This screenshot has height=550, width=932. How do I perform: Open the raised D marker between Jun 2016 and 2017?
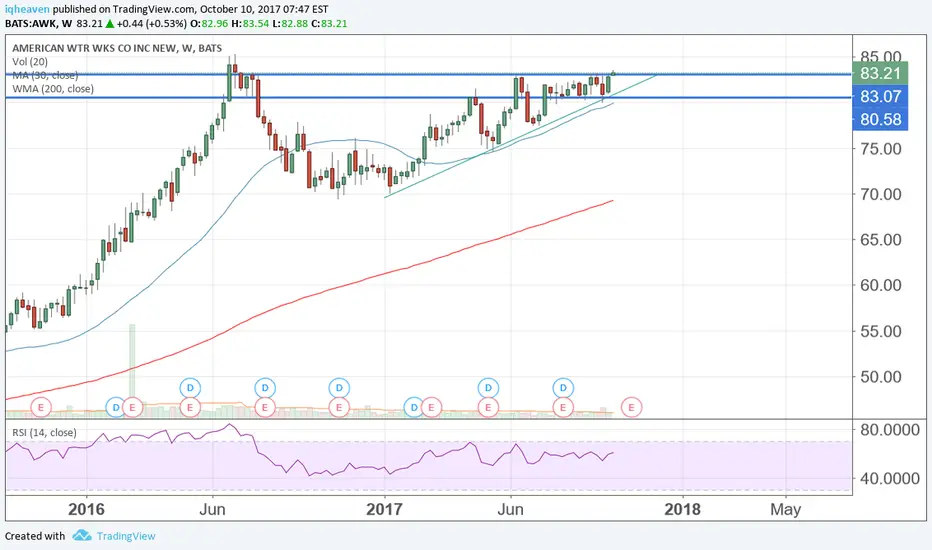click(265, 388)
